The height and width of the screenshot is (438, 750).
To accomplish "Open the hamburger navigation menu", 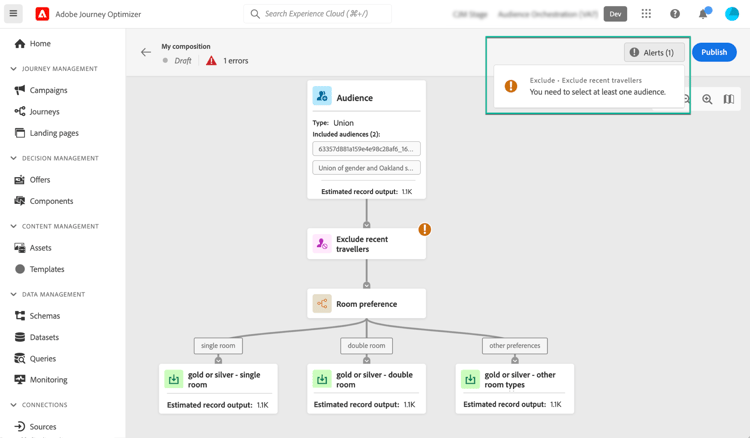I will [13, 13].
